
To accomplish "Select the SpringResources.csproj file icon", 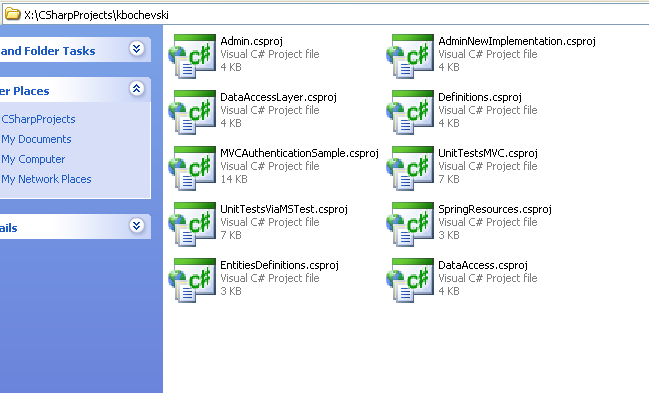I will [411, 224].
